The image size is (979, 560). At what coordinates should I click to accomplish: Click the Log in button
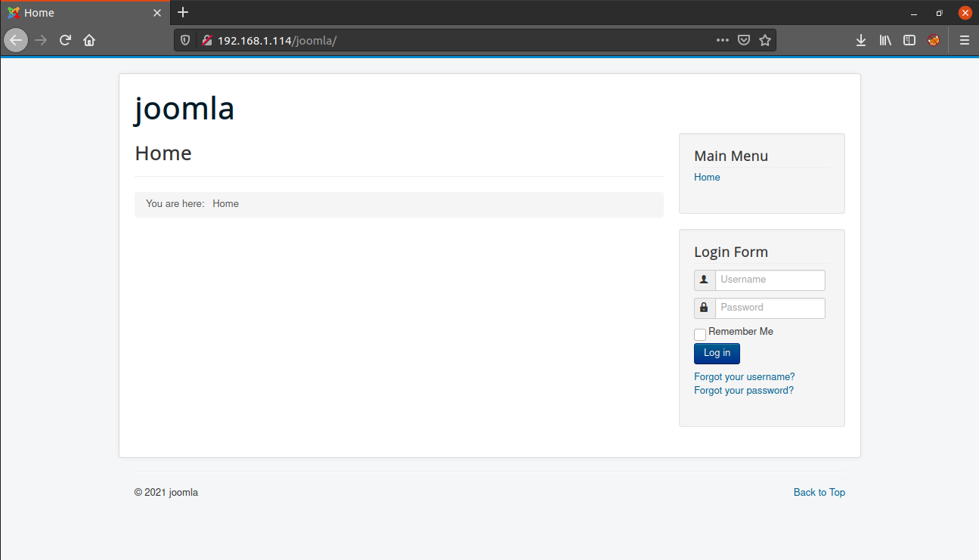[717, 353]
